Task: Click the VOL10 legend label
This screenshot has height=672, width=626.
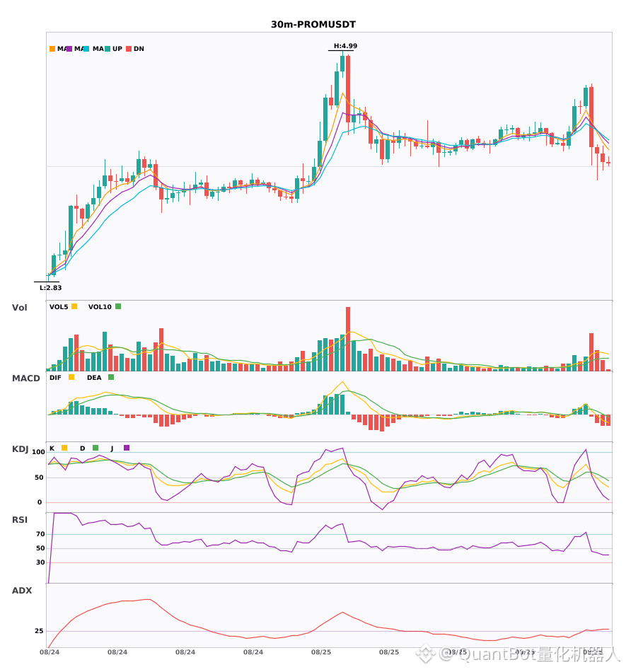Action: [x=100, y=307]
